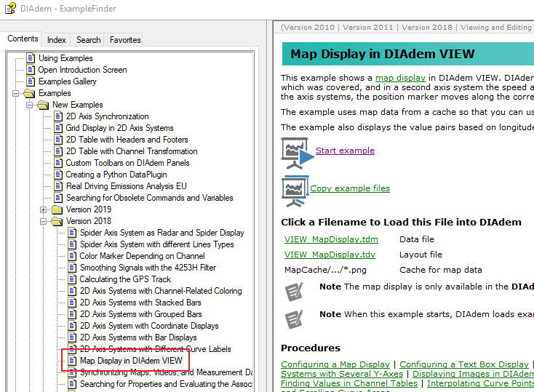Click the page icon beside Custom Toolbars on DIAdem Panels
This screenshot has height=392, width=534.
pyautogui.click(x=58, y=163)
